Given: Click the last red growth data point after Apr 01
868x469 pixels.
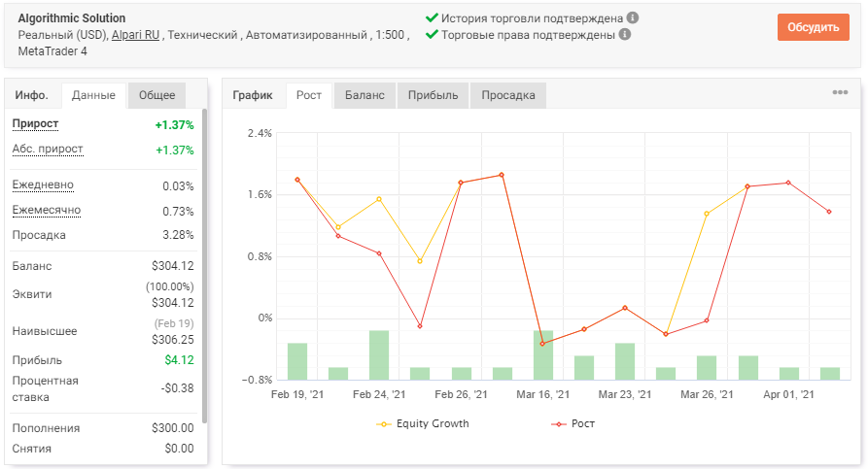Looking at the screenshot, I should [829, 212].
